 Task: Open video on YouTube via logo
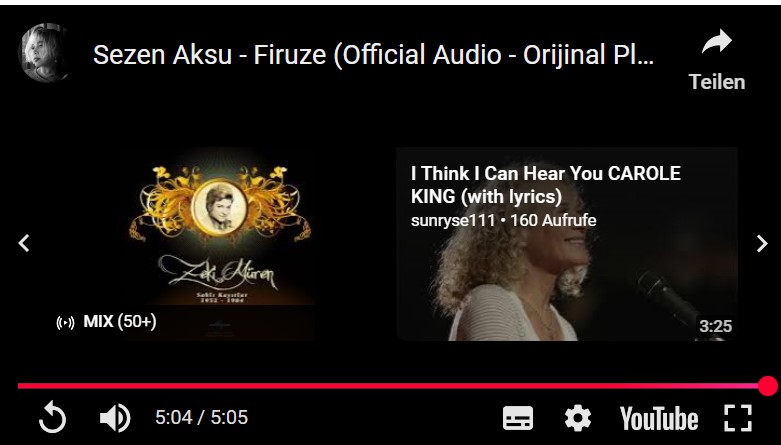(658, 418)
